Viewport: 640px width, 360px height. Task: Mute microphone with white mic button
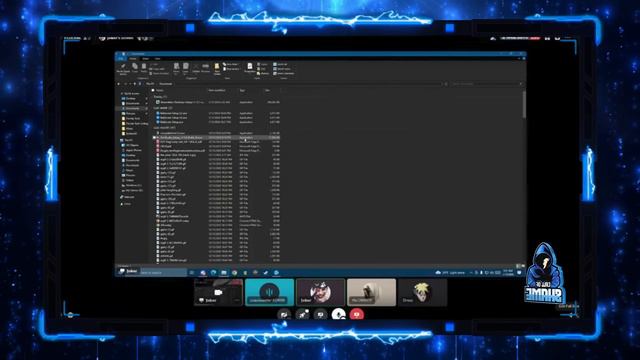[x=338, y=314]
